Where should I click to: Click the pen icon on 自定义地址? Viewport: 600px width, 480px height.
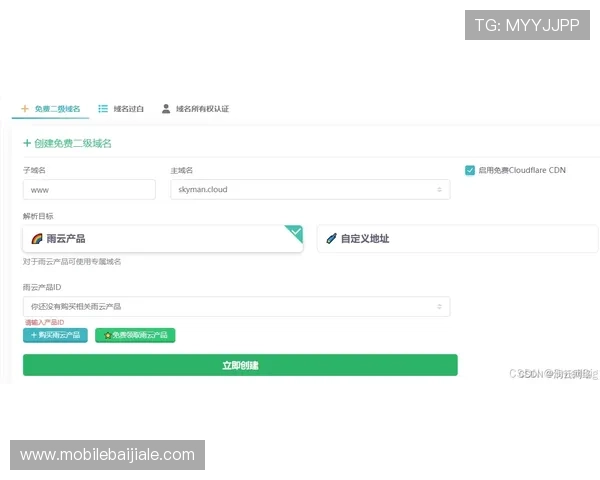tap(331, 239)
